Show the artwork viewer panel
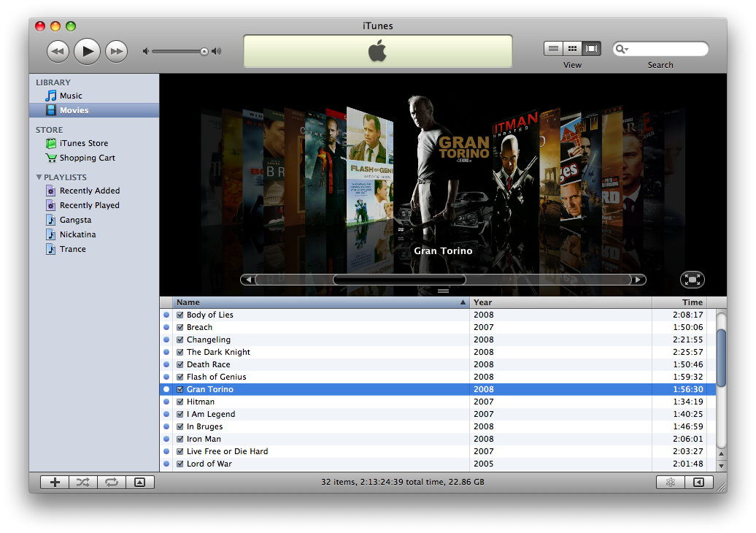Viewport: 756px width, 533px height. coord(140,483)
